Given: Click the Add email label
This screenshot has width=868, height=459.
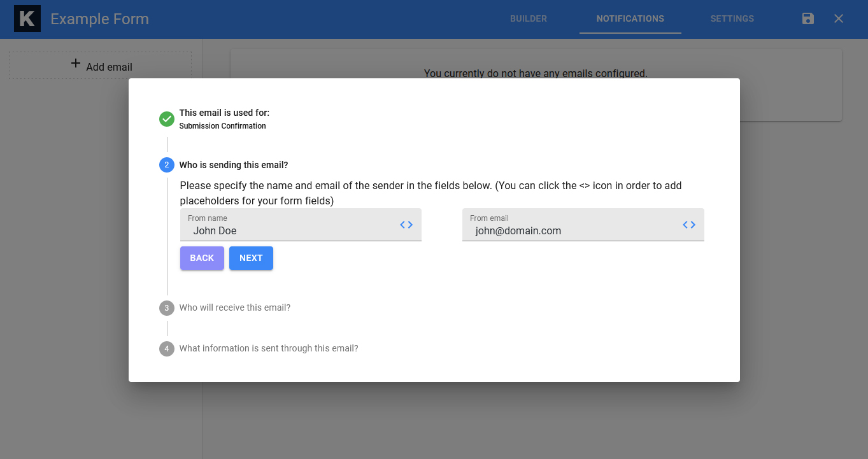Looking at the screenshot, I should click(x=110, y=67).
